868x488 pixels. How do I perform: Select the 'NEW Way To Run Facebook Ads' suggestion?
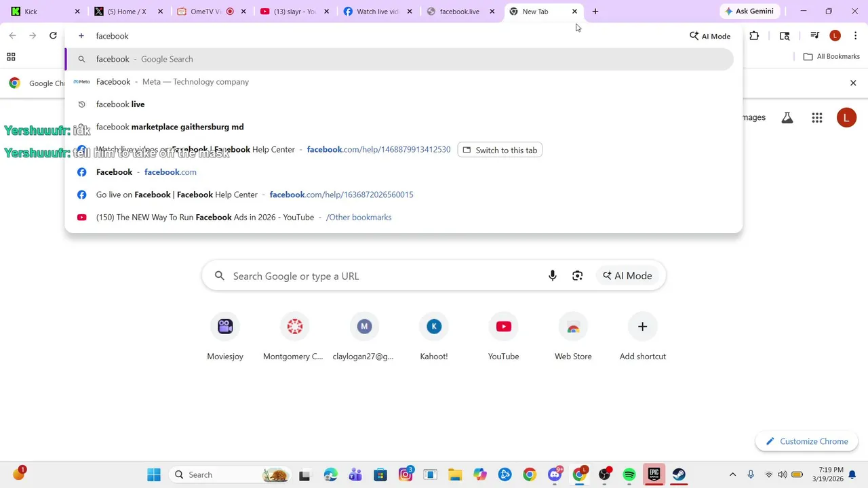[x=399, y=217]
